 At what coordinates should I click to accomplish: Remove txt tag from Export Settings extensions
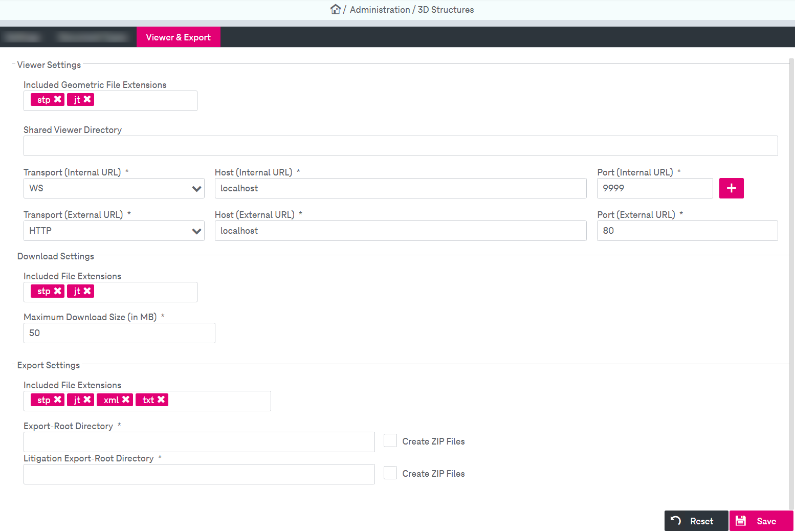161,400
